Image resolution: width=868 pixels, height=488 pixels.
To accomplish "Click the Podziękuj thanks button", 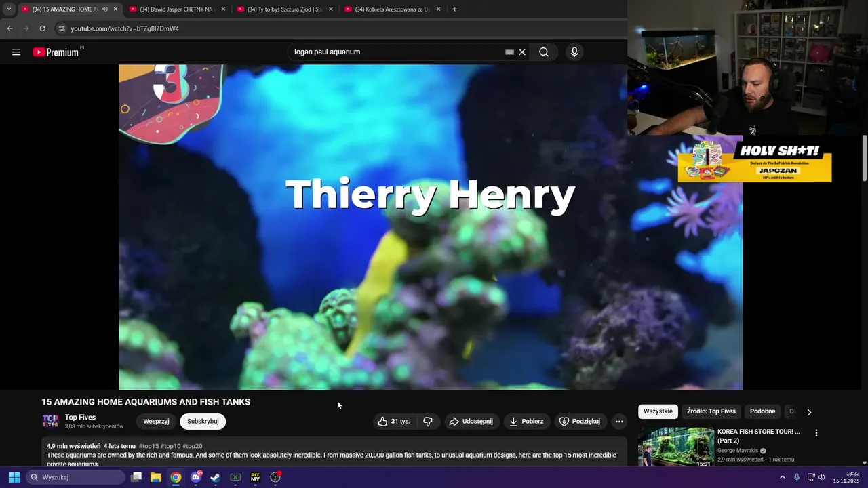I will tap(580, 422).
